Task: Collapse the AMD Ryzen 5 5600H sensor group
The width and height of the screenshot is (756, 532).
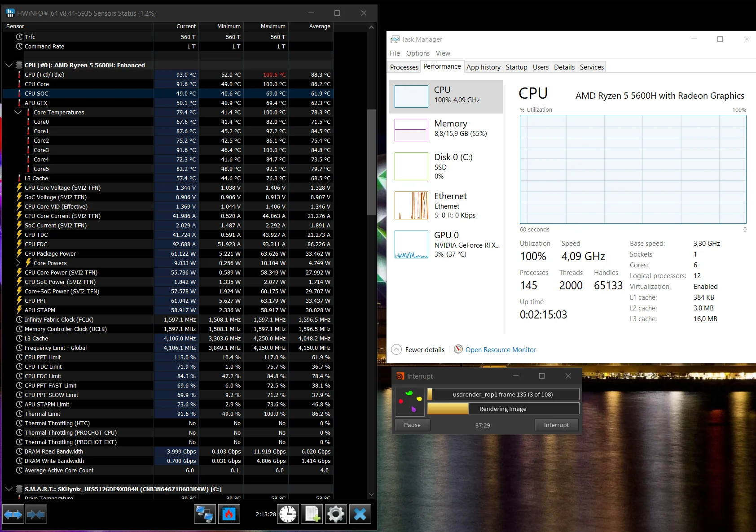Action: coord(9,65)
